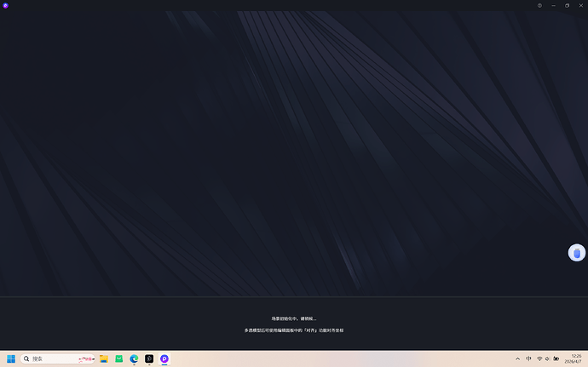588x367 pixels.
Task: Click the purple active app taskbar icon
Action: (164, 358)
